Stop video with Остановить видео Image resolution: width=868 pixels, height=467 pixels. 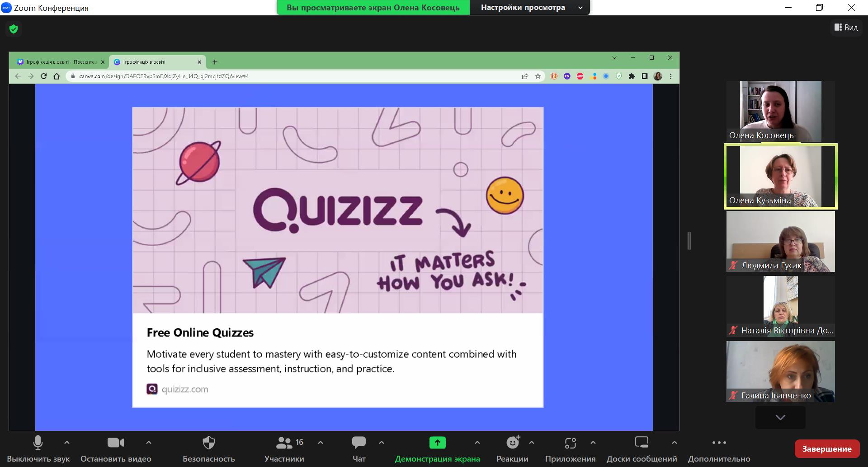coord(116,448)
